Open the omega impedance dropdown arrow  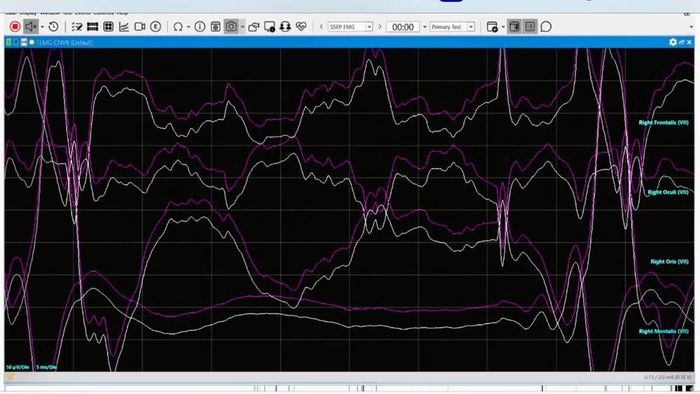pos(188,27)
